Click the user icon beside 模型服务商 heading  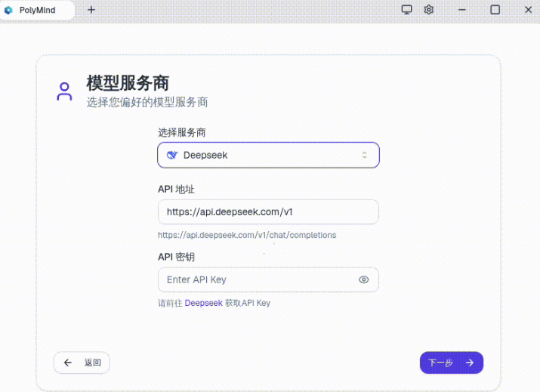pyautogui.click(x=64, y=91)
